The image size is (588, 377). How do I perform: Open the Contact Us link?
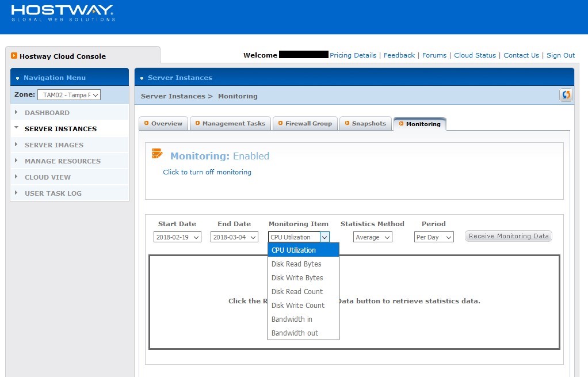(x=521, y=55)
